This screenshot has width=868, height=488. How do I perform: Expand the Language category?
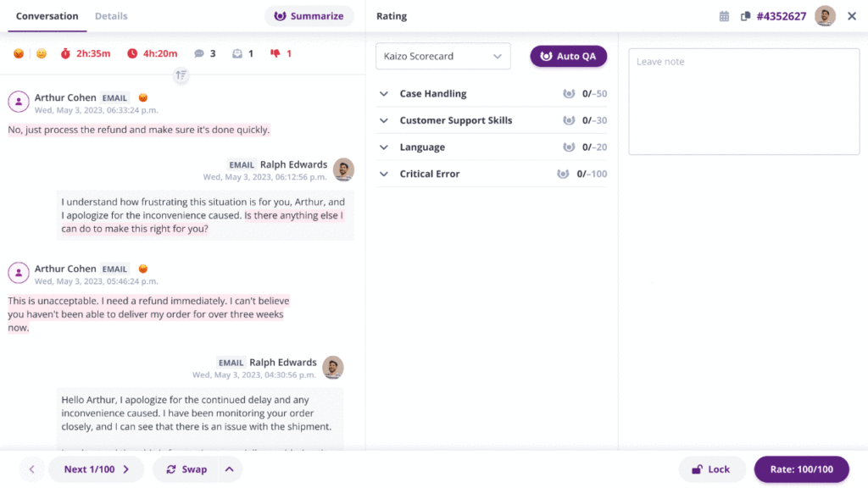coord(384,147)
